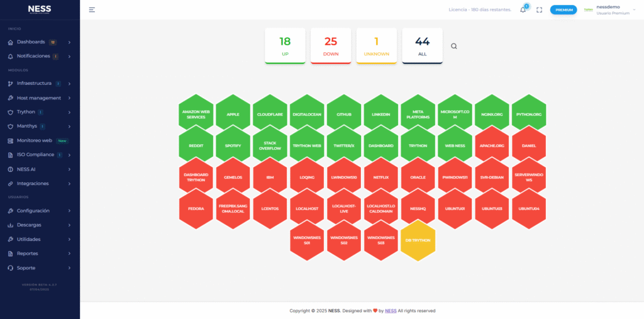Click the ISO Compliance document icon
Image resolution: width=644 pixels, height=319 pixels.
click(x=11, y=155)
